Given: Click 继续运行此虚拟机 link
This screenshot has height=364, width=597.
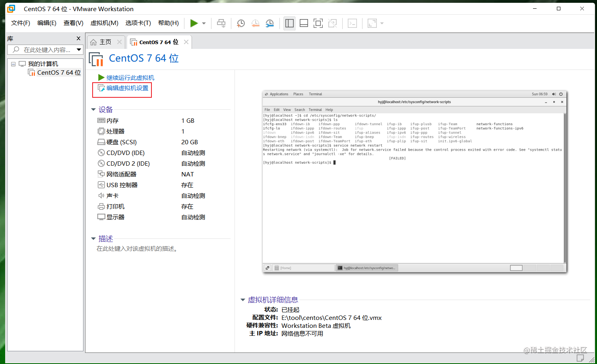Looking at the screenshot, I should click(130, 77).
